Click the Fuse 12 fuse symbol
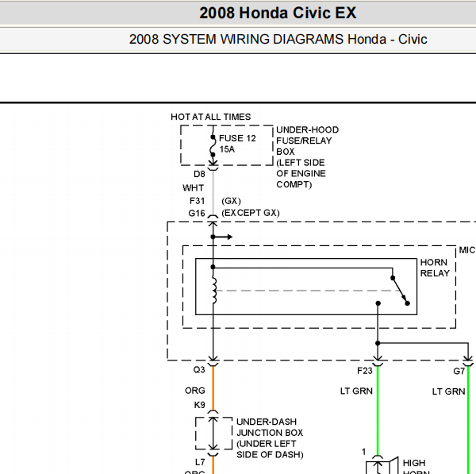The image size is (476, 474). tap(213, 146)
